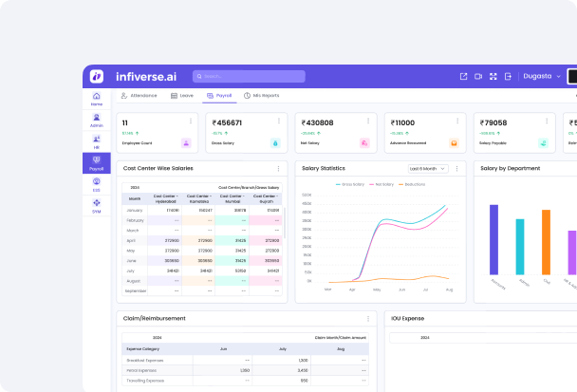Click the logout icon in header
Screen dimensions: 577x392
click(508, 76)
